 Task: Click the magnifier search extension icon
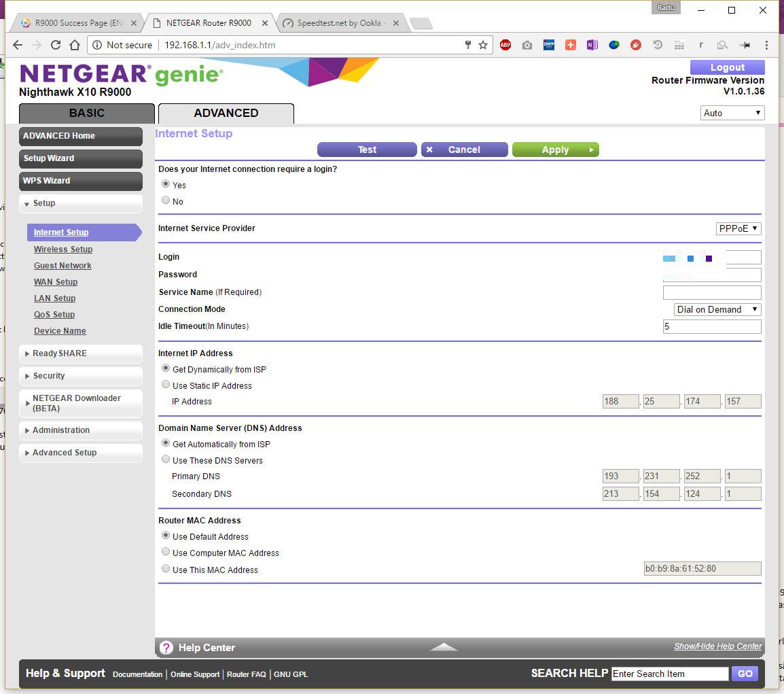[722, 45]
